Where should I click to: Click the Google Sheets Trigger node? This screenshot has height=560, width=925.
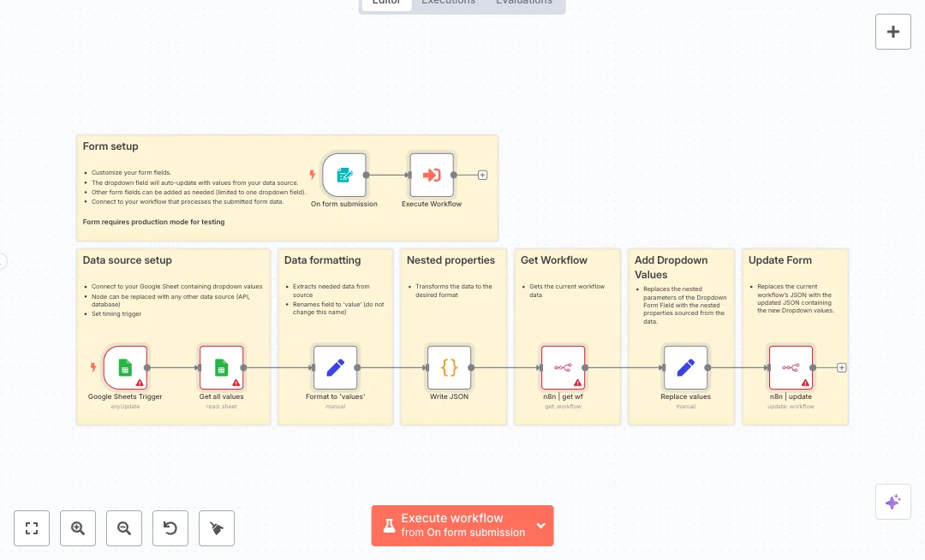point(125,367)
